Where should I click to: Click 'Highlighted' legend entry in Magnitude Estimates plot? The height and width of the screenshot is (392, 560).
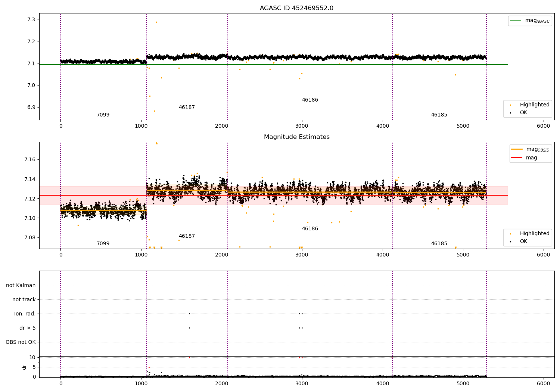click(x=530, y=234)
